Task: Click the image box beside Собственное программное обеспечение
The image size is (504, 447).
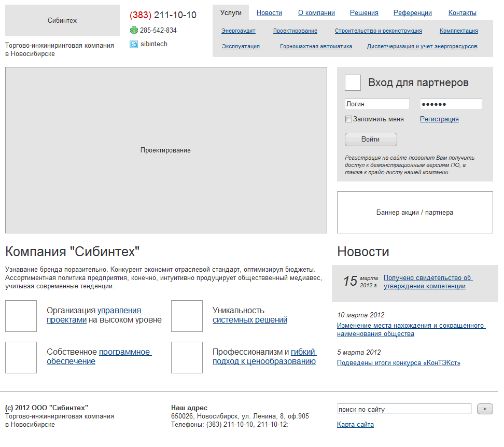Action: coord(21,357)
